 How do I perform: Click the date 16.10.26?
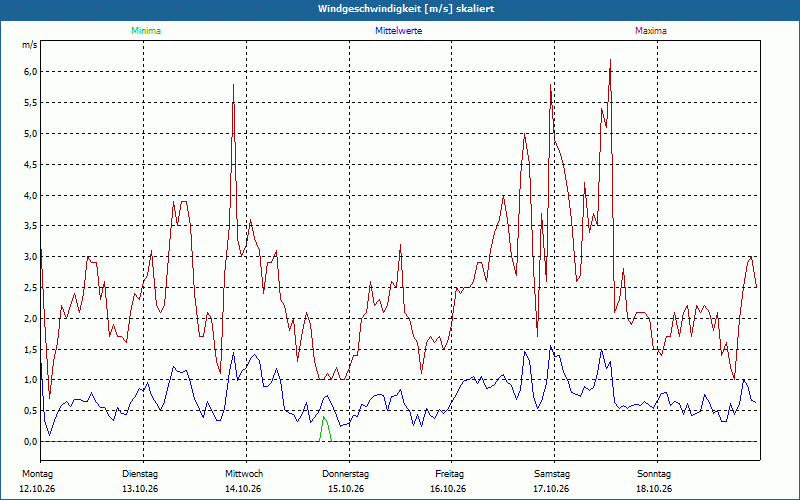coord(448,489)
